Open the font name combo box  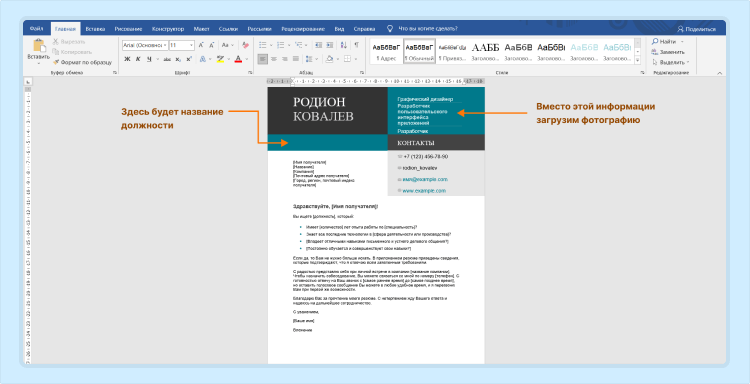click(145, 45)
